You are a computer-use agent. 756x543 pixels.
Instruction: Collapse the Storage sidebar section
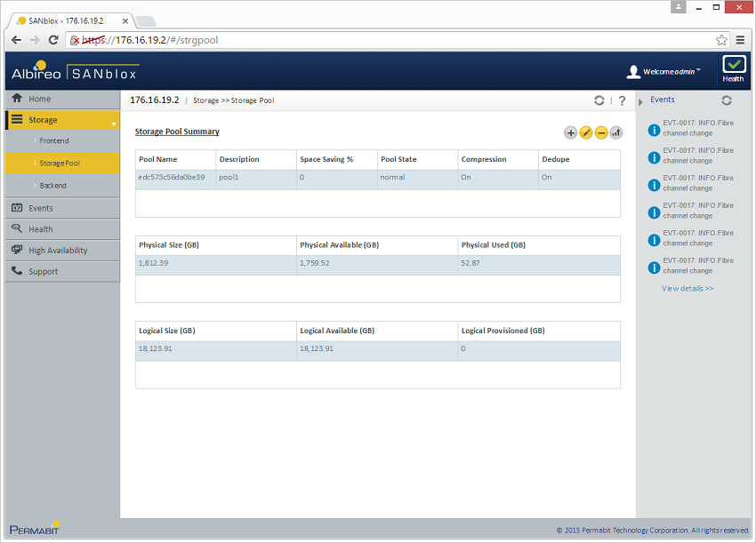point(114,124)
